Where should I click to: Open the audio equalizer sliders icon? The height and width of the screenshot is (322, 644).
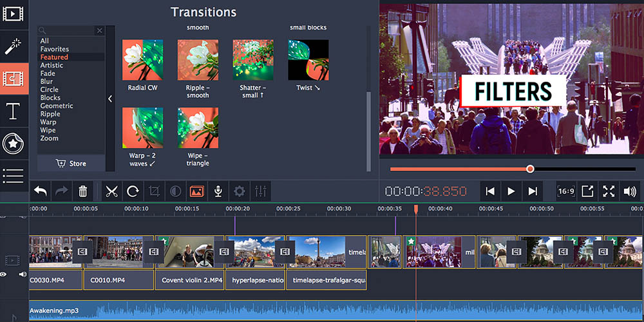[261, 191]
